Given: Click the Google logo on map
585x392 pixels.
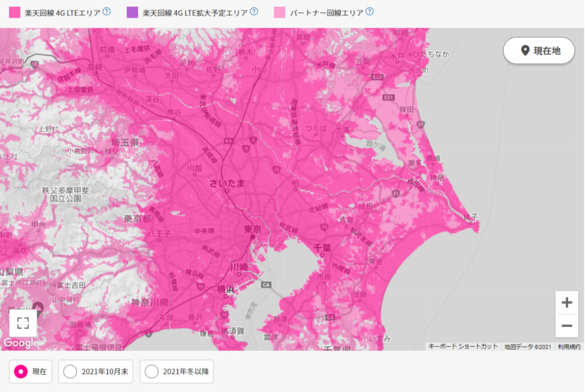Looking at the screenshot, I should coord(21,343).
